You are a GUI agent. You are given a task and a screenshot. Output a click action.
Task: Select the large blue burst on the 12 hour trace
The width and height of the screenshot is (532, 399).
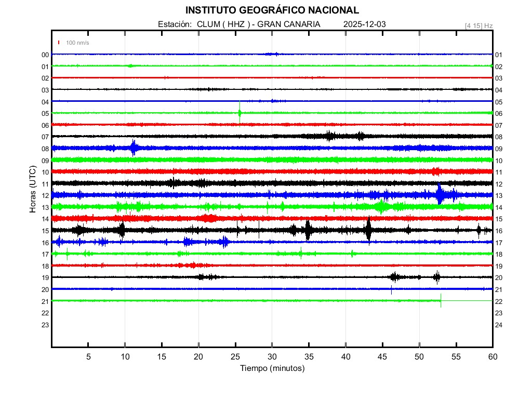click(x=440, y=194)
